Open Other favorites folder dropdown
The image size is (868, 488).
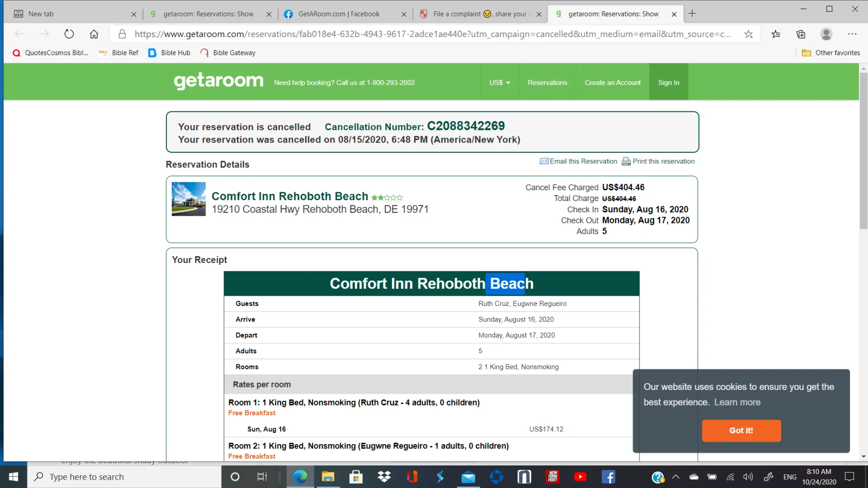pos(831,53)
